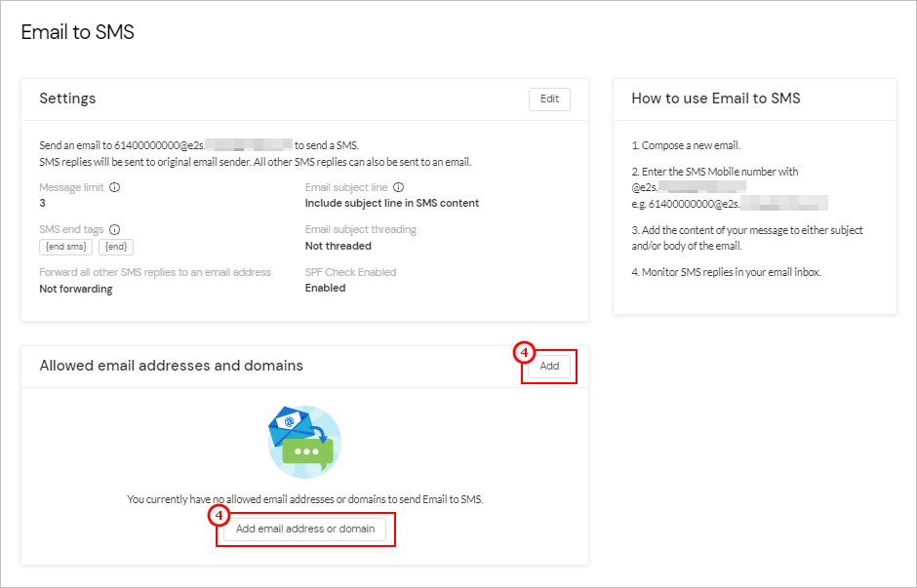Select the Settings panel heading
Image resolution: width=917 pixels, height=588 pixels.
point(68,98)
